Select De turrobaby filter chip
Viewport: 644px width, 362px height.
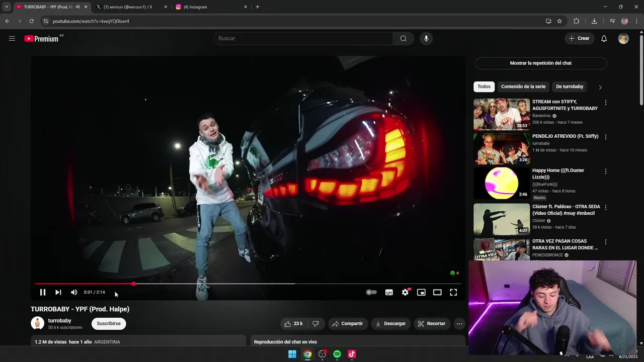click(x=570, y=87)
